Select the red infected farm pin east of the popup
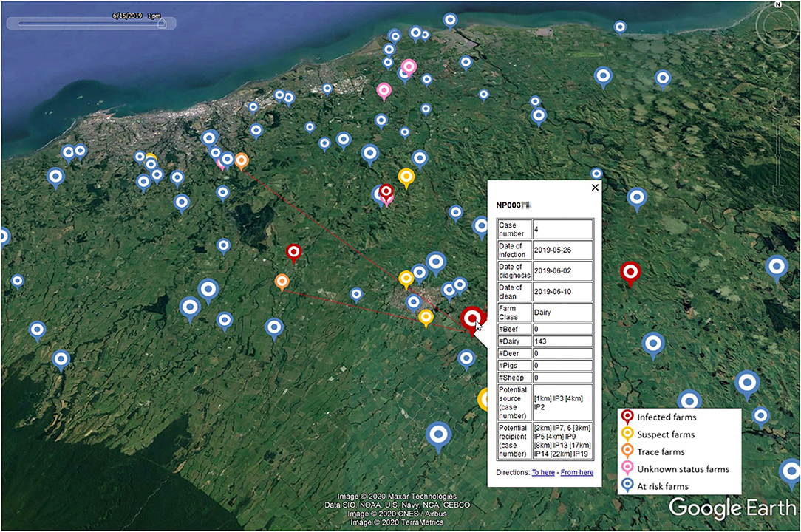Image resolution: width=801 pixels, height=532 pixels. pyautogui.click(x=630, y=273)
